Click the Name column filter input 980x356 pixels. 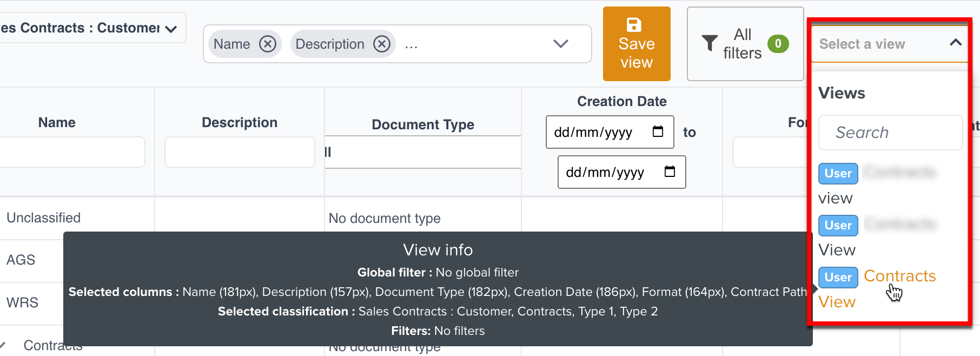pyautogui.click(x=72, y=152)
